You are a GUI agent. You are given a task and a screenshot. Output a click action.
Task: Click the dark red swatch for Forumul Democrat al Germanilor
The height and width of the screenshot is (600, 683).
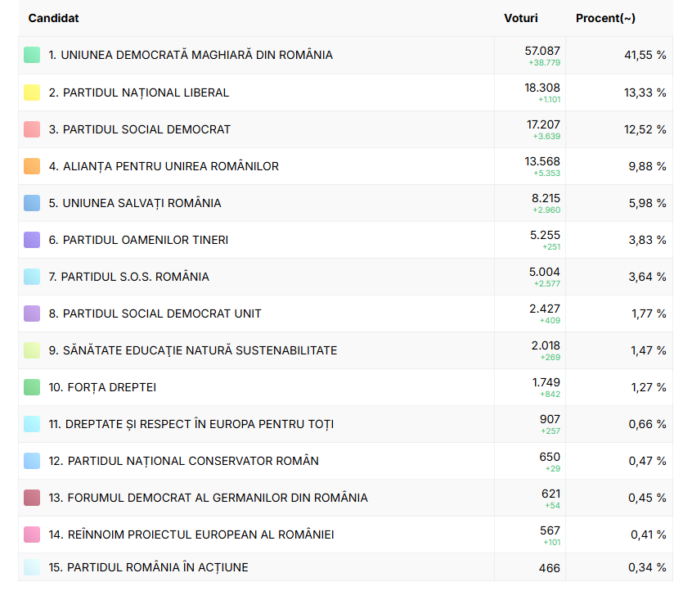click(x=32, y=498)
